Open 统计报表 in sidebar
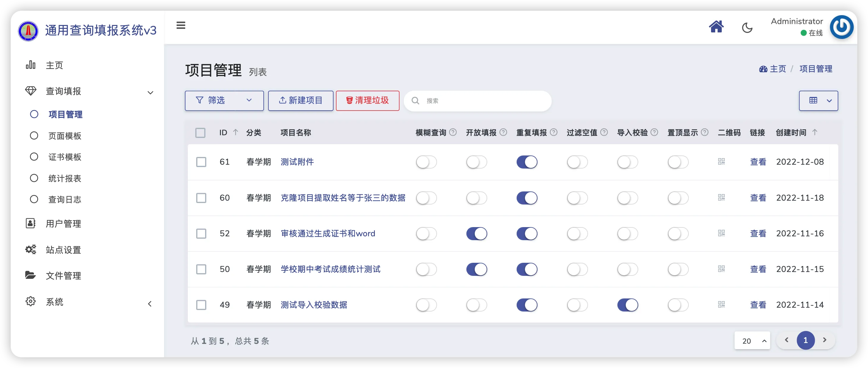The image size is (868, 368). pos(65,178)
